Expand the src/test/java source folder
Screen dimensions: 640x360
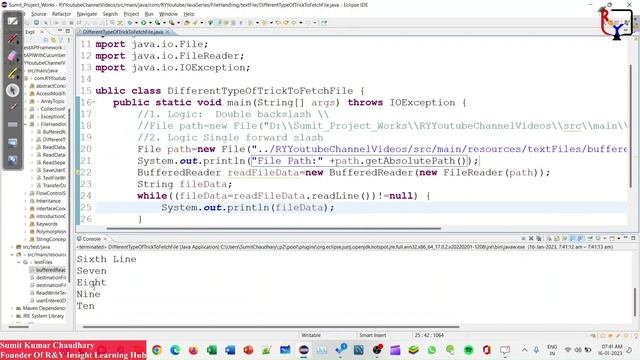[12, 247]
